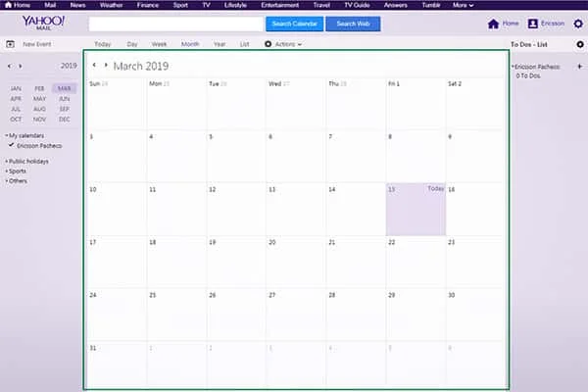Switch to Year view
The width and height of the screenshot is (588, 392).
point(219,44)
